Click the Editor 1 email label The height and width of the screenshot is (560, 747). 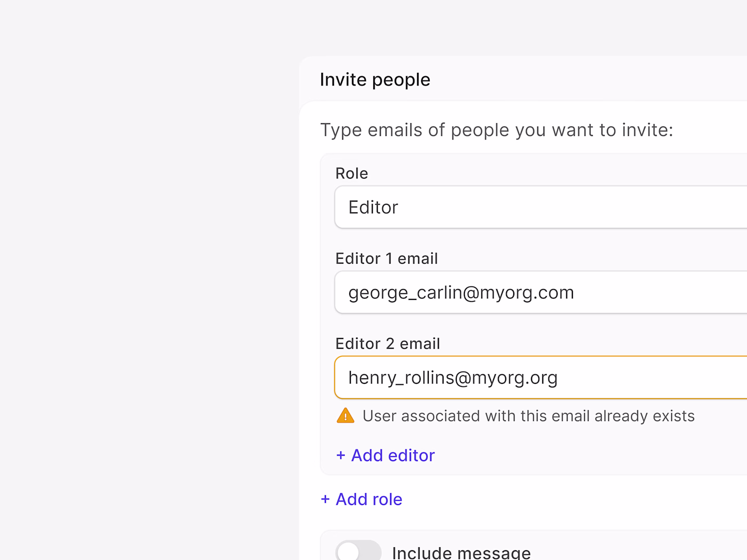[x=386, y=259]
